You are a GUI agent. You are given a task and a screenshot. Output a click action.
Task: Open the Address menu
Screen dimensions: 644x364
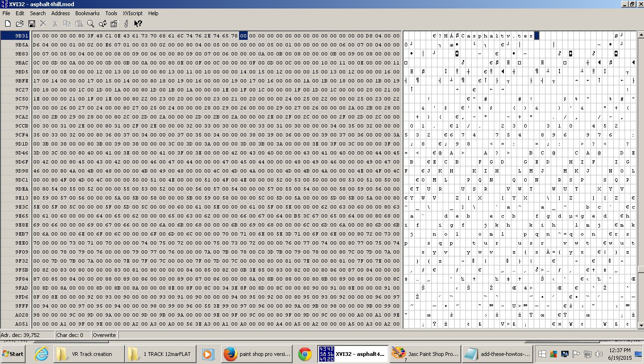pyautogui.click(x=61, y=13)
